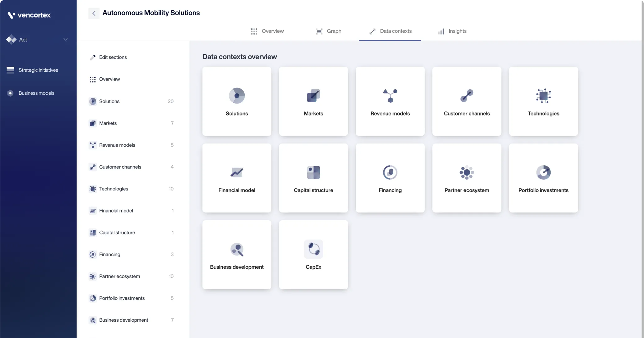Click the Financing donut icon in sidebar
The width and height of the screenshot is (644, 338).
(92, 254)
